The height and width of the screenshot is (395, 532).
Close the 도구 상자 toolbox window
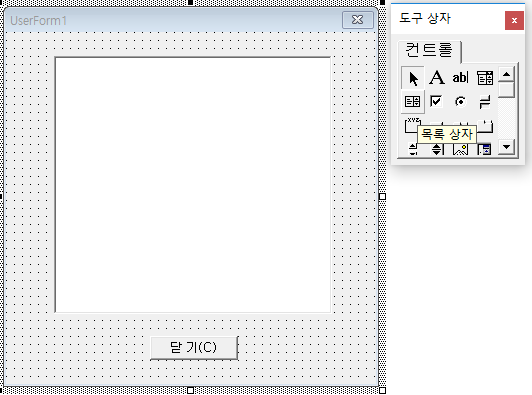click(514, 20)
